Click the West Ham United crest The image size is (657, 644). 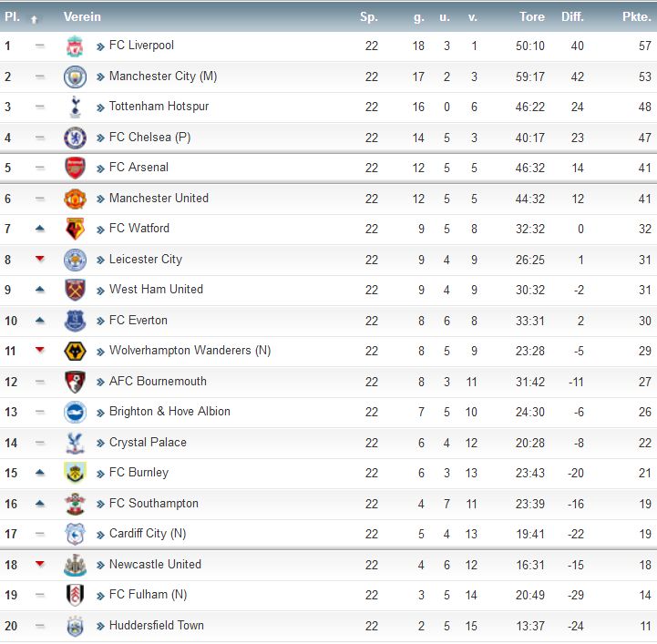click(75, 290)
